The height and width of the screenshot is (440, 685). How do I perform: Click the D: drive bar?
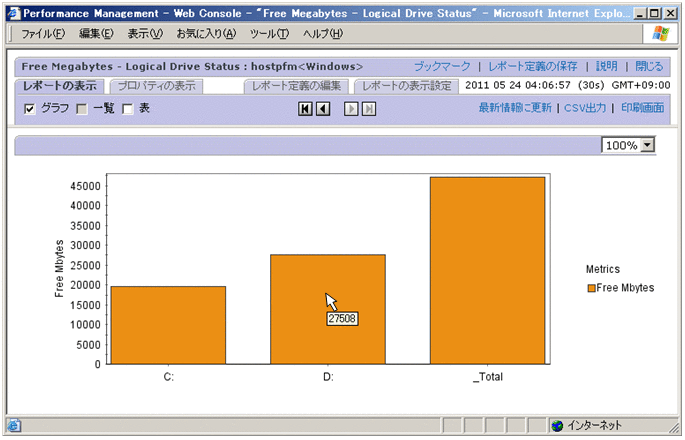(x=328, y=309)
